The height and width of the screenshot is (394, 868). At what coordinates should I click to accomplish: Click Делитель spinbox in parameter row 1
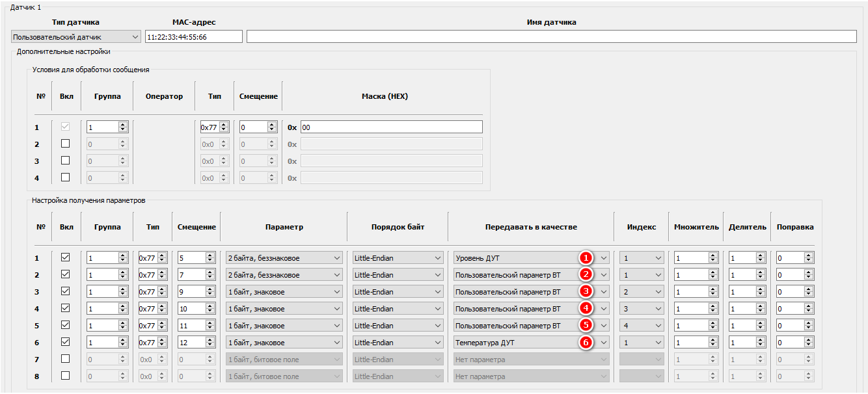point(746,258)
